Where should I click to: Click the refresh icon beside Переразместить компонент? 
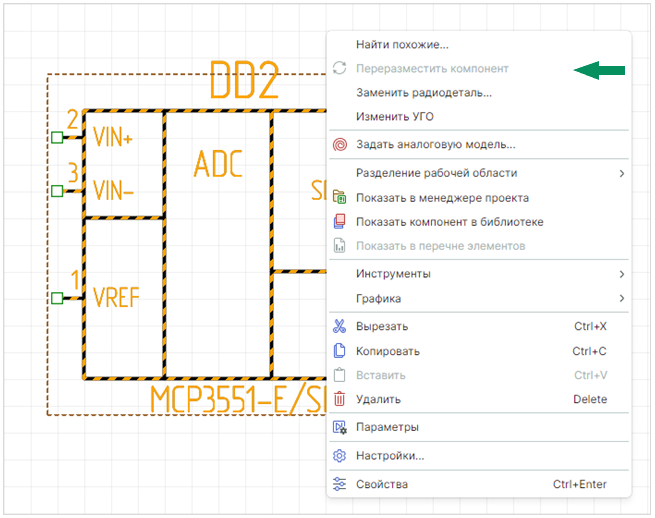[339, 68]
